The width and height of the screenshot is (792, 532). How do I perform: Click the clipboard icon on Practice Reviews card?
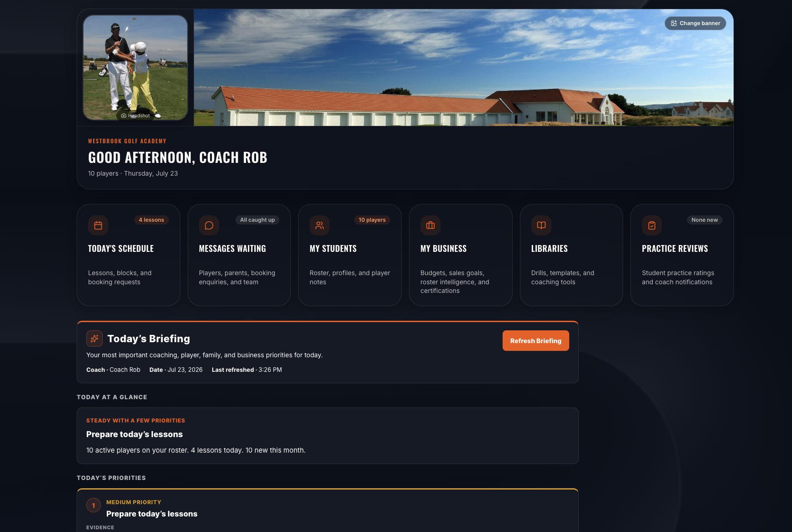652,225
